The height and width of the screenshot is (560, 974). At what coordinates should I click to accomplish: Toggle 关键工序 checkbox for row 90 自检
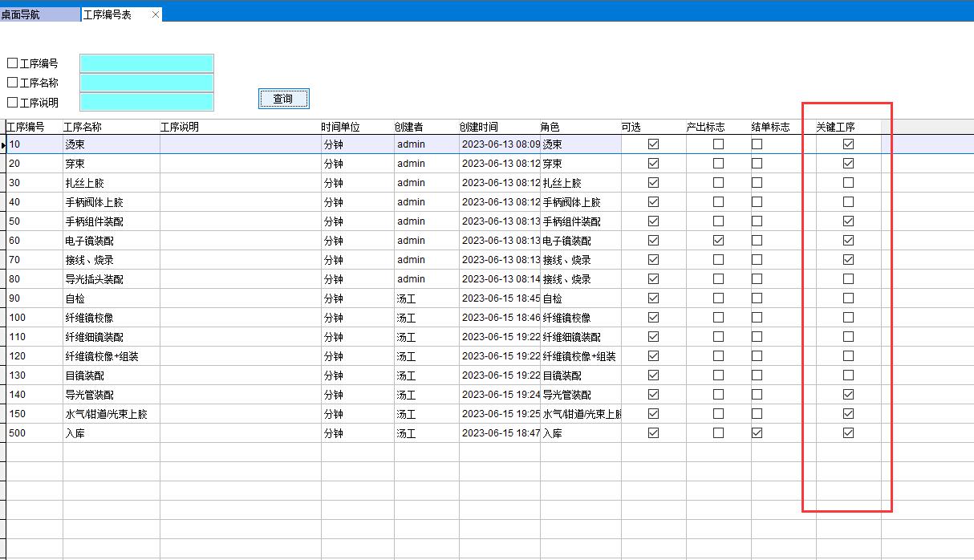click(848, 298)
